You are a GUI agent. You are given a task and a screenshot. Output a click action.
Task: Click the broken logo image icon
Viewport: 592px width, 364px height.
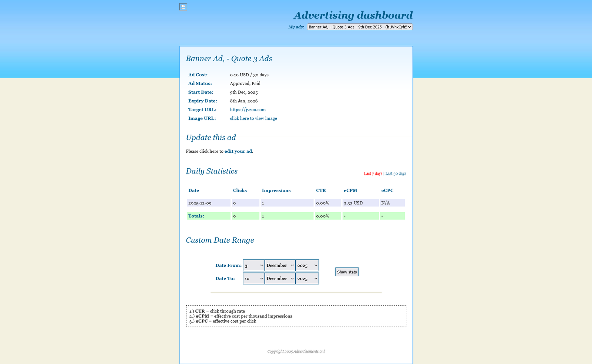[183, 7]
